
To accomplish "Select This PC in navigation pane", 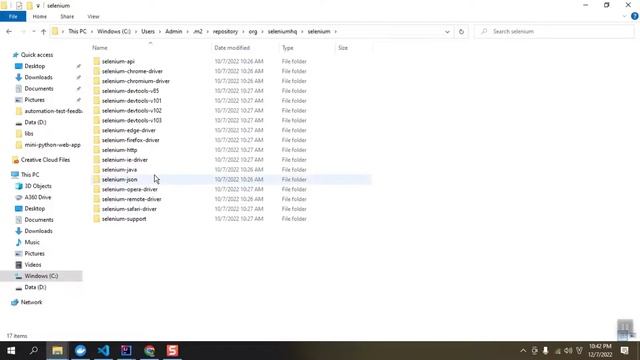I will tap(30, 174).
